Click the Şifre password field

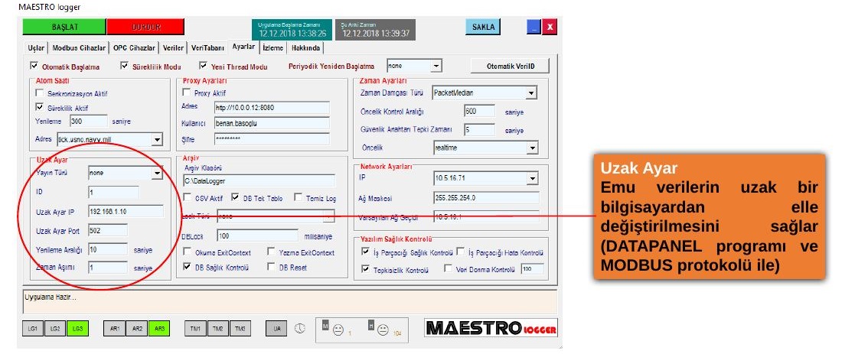272,139
